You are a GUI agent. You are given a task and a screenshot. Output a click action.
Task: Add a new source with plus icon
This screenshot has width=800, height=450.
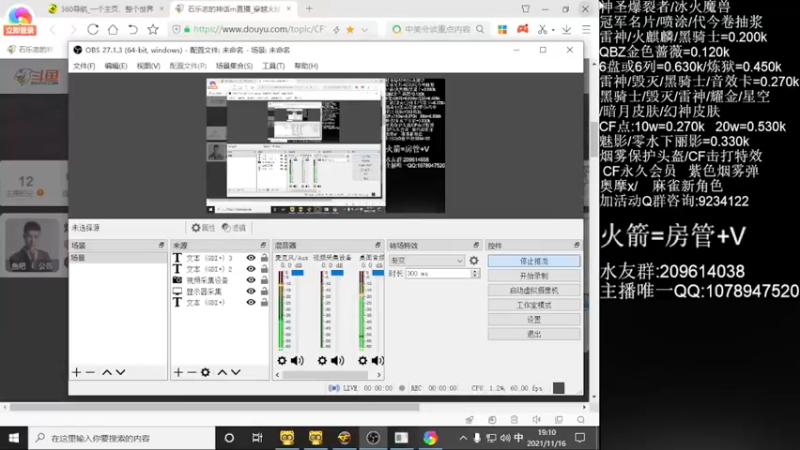178,372
